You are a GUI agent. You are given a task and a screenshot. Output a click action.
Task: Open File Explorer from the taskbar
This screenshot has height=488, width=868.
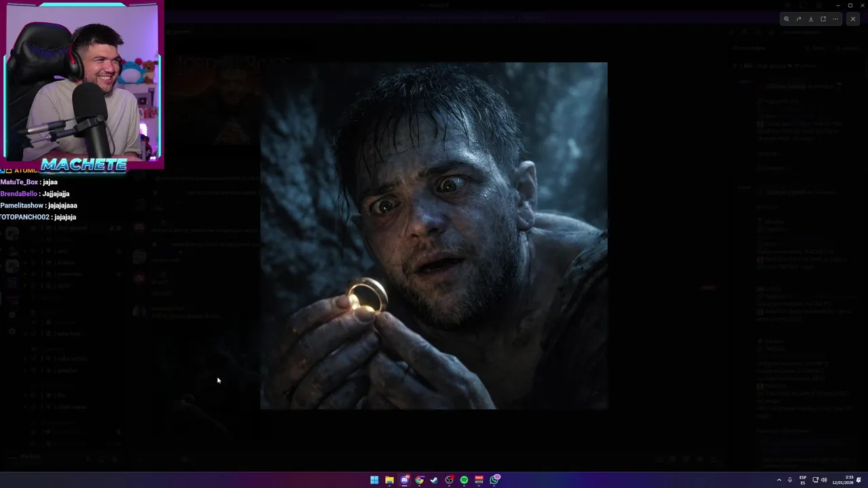point(389,480)
